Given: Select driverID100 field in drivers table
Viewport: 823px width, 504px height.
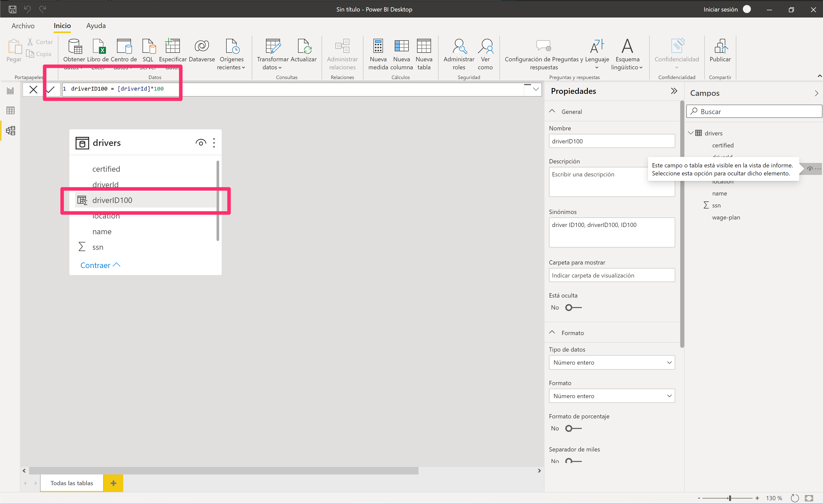Looking at the screenshot, I should [x=146, y=200].
